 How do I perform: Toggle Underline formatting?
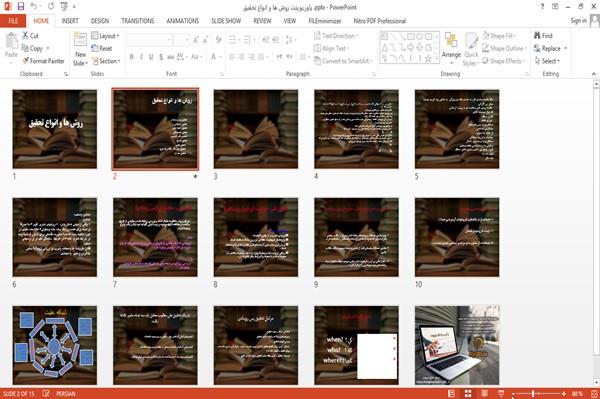151,57
